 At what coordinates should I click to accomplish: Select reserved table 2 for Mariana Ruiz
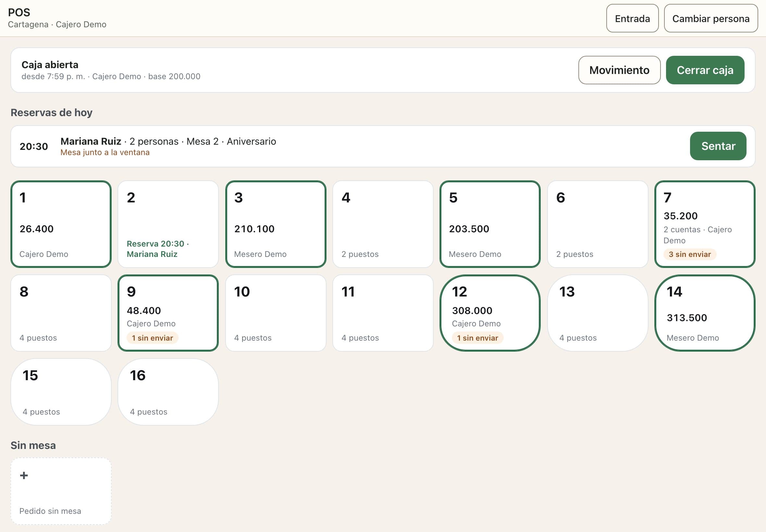[x=168, y=224]
